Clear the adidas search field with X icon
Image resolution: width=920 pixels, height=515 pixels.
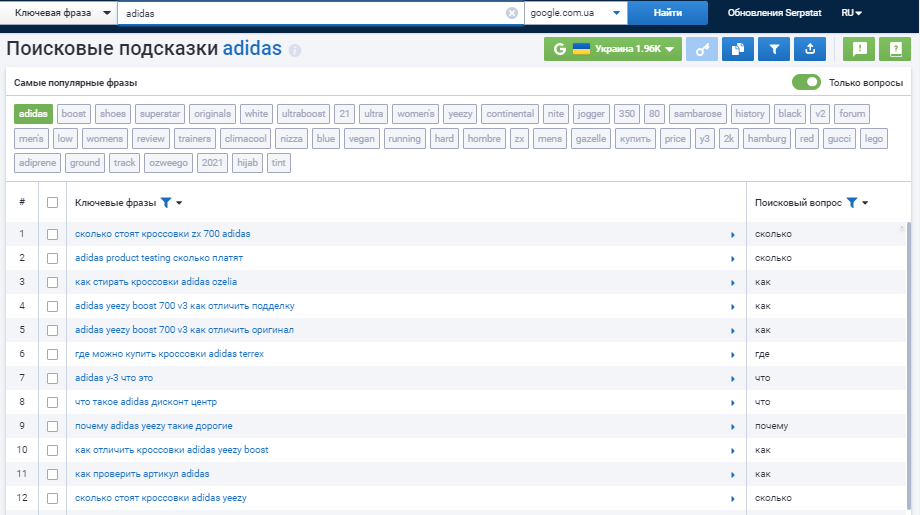(512, 13)
